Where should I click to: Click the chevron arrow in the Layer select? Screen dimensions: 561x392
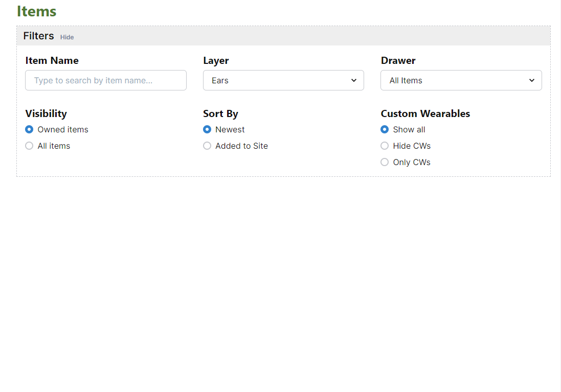[354, 80]
